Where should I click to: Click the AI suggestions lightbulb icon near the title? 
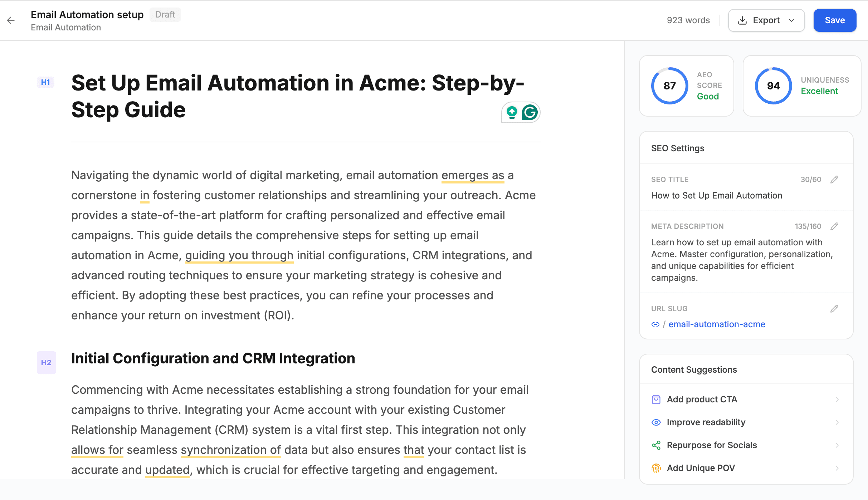512,112
